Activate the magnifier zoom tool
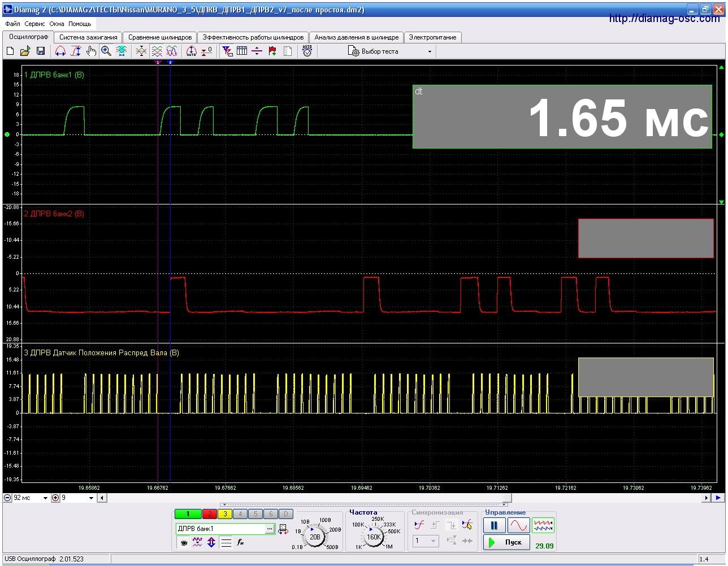 pyautogui.click(x=106, y=51)
